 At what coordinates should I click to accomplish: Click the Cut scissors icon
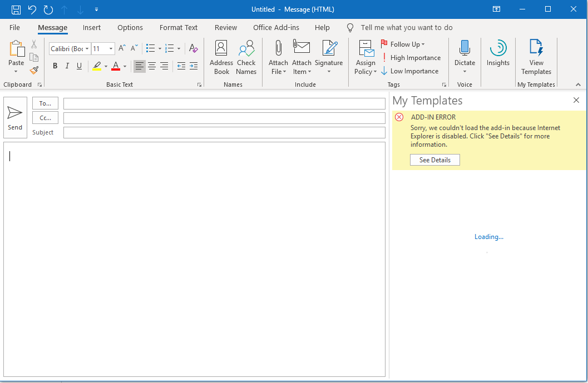(x=34, y=44)
